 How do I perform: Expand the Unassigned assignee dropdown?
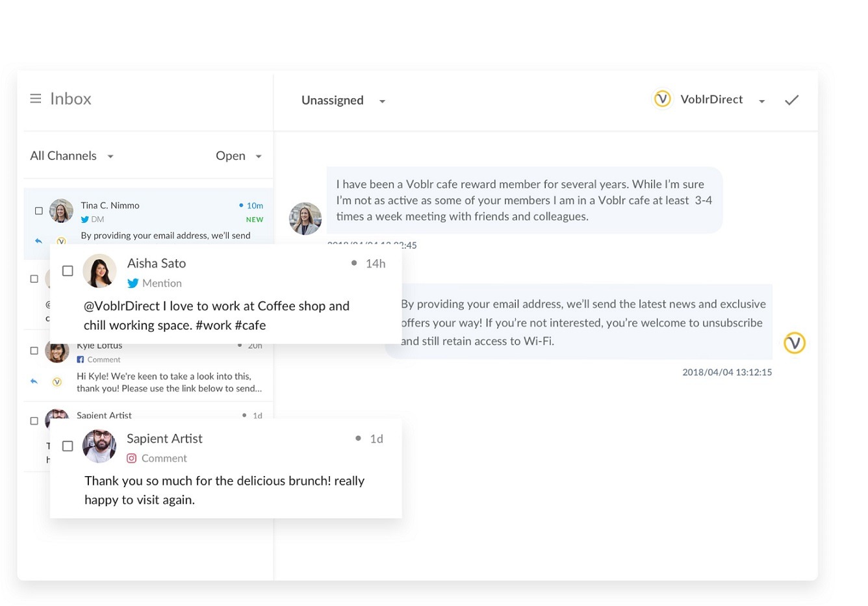click(x=344, y=101)
